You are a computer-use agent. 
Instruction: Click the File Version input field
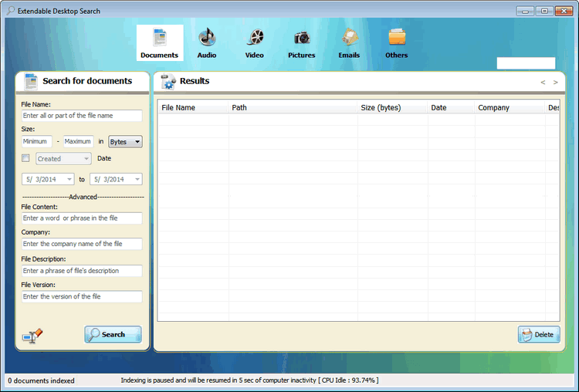click(x=82, y=296)
